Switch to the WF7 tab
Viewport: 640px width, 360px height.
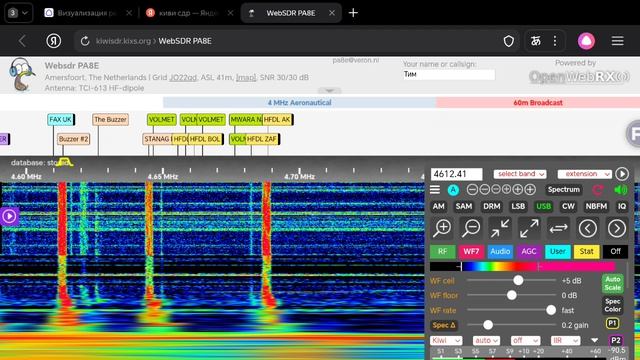coord(471,252)
